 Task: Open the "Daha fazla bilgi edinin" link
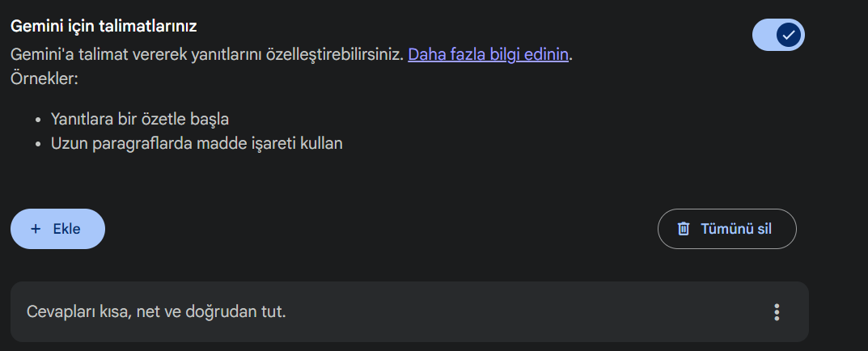tap(489, 55)
